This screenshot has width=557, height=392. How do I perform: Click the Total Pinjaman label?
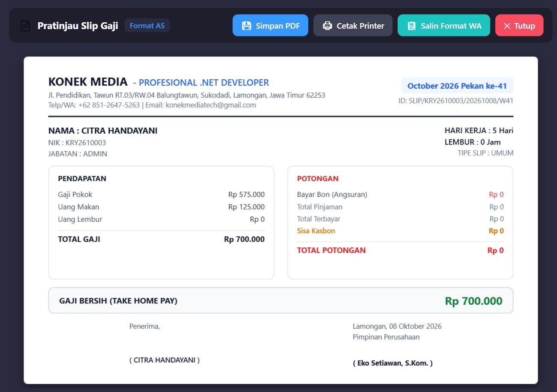pyautogui.click(x=320, y=207)
